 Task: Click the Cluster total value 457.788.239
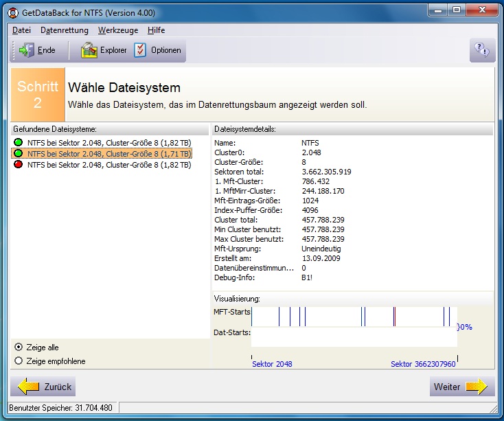click(323, 220)
